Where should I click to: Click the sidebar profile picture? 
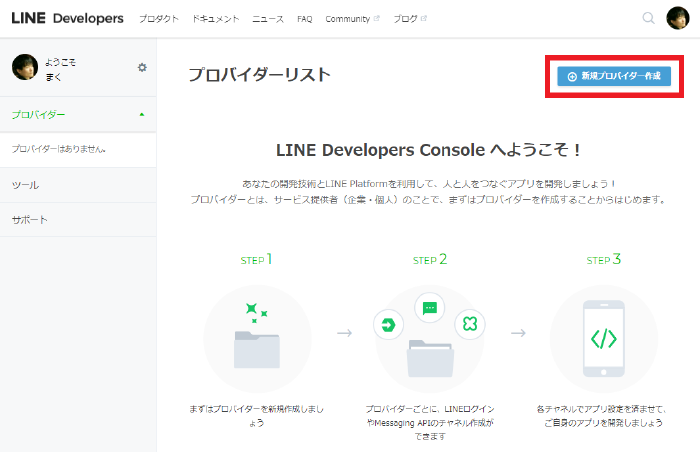point(25,67)
